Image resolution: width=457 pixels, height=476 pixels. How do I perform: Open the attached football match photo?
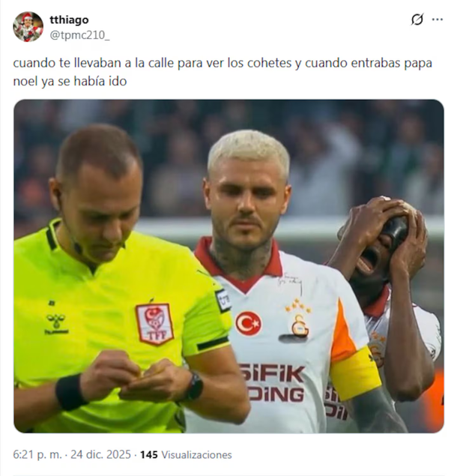[228, 266]
